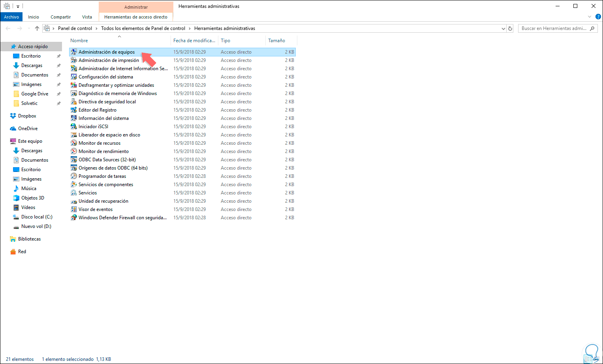Select the Administrador de Internet Information Services icon

(74, 69)
